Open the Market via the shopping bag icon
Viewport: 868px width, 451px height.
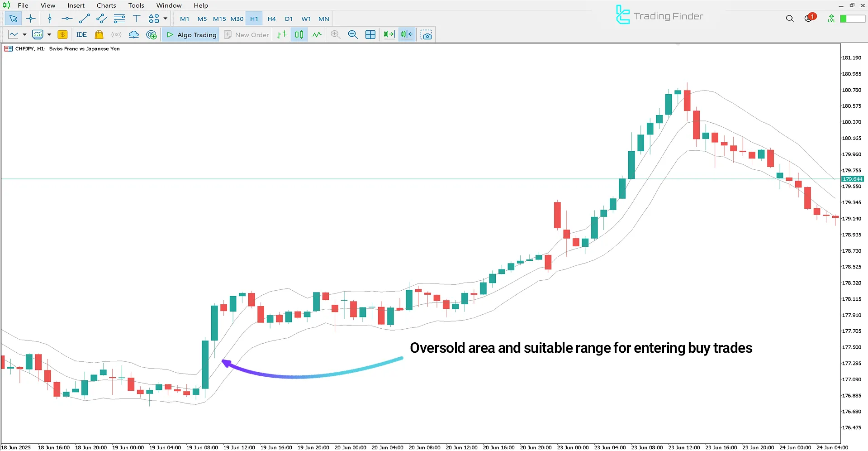99,34
